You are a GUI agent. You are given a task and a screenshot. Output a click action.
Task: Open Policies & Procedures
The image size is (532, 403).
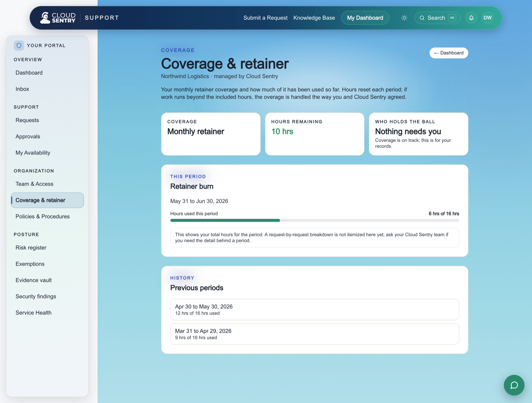47,217
